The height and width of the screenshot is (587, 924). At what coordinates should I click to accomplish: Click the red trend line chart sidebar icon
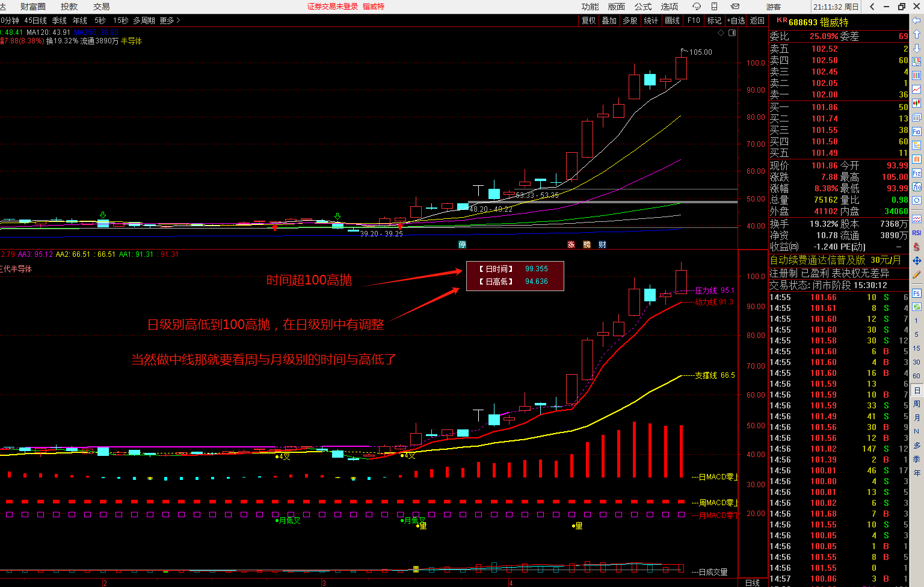pos(917,90)
